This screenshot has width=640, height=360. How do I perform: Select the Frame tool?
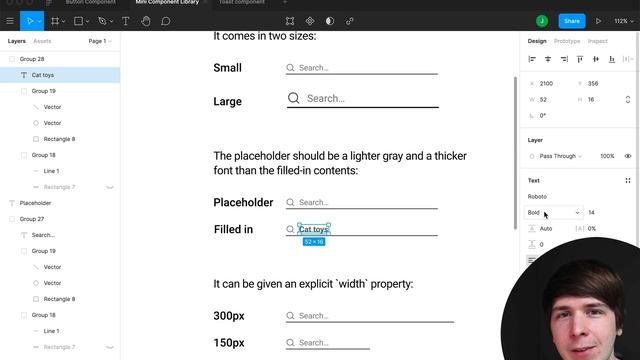[x=55, y=21]
